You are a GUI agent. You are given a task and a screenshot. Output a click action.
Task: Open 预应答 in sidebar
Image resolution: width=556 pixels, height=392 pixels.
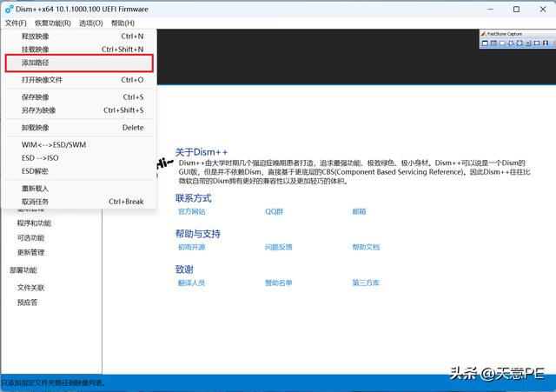tap(27, 302)
